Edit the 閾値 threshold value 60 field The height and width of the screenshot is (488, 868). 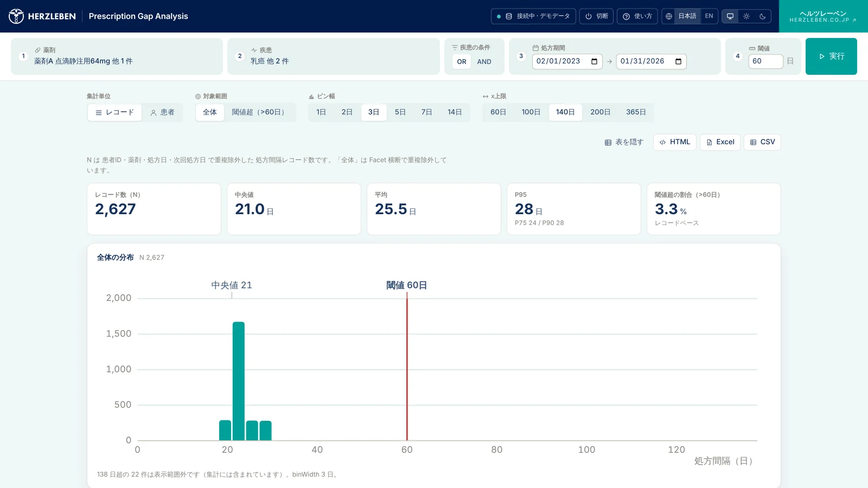tap(765, 61)
